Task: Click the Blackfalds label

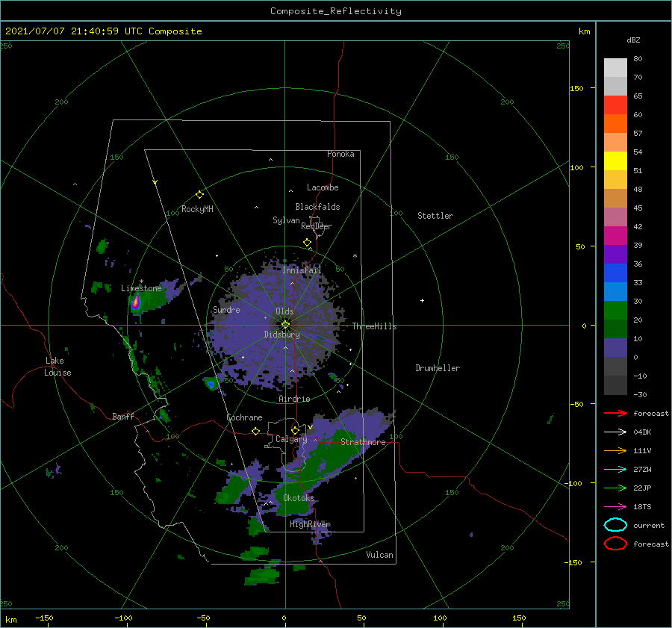Action: [317, 207]
